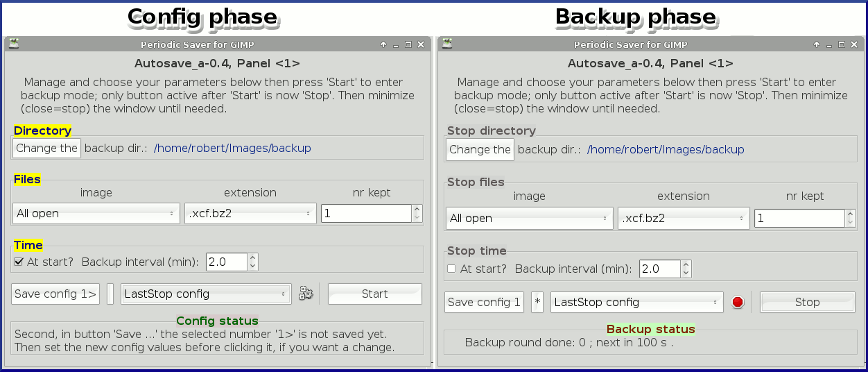Screen dimensions: 868x372
Task: Click the 'nr kept' field in Config phase
Action: [x=367, y=213]
